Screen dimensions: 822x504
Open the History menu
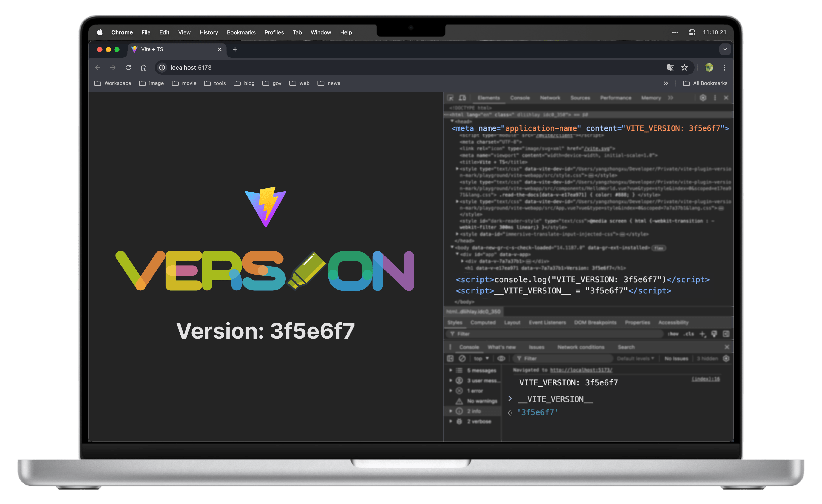point(208,32)
